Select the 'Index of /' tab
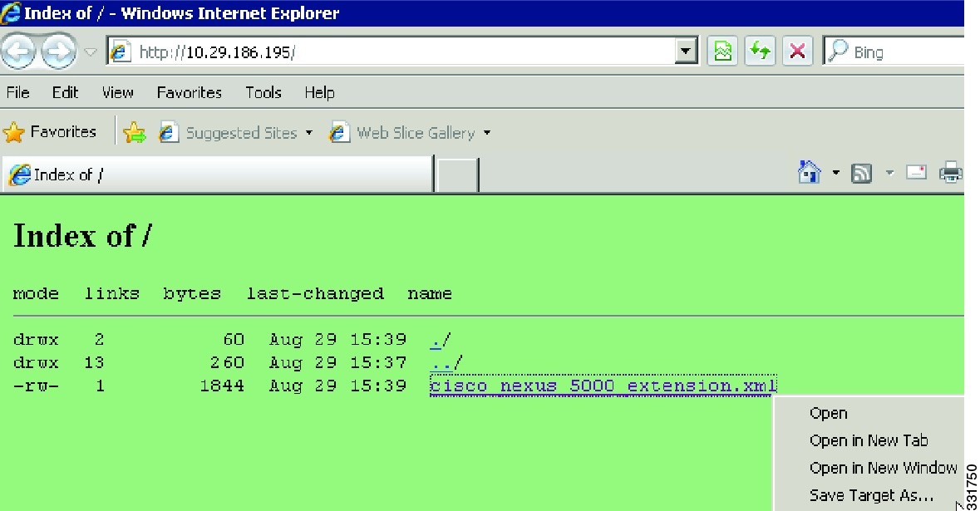980x511 pixels. click(x=218, y=174)
